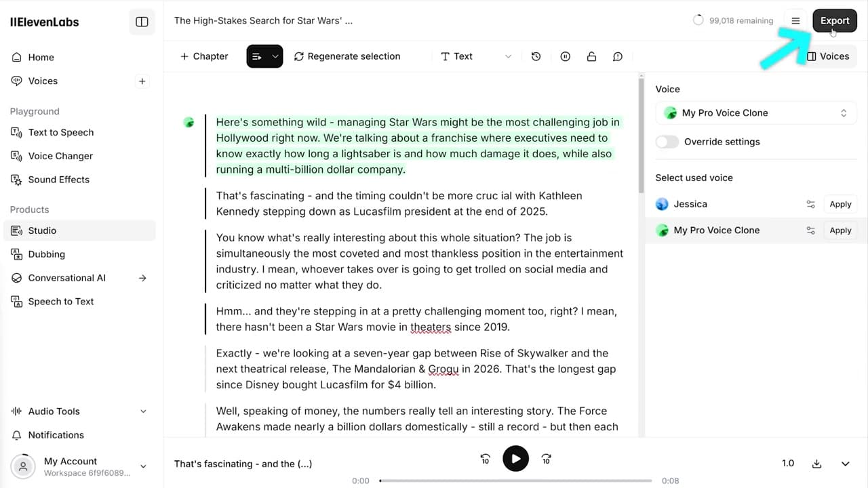Open the project hamburger menu

pyautogui.click(x=796, y=21)
